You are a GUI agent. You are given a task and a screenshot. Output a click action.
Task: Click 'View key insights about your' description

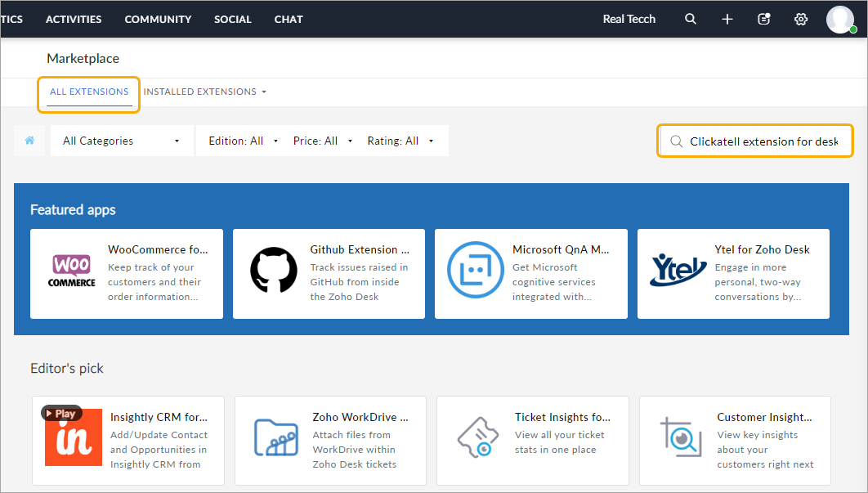point(766,450)
